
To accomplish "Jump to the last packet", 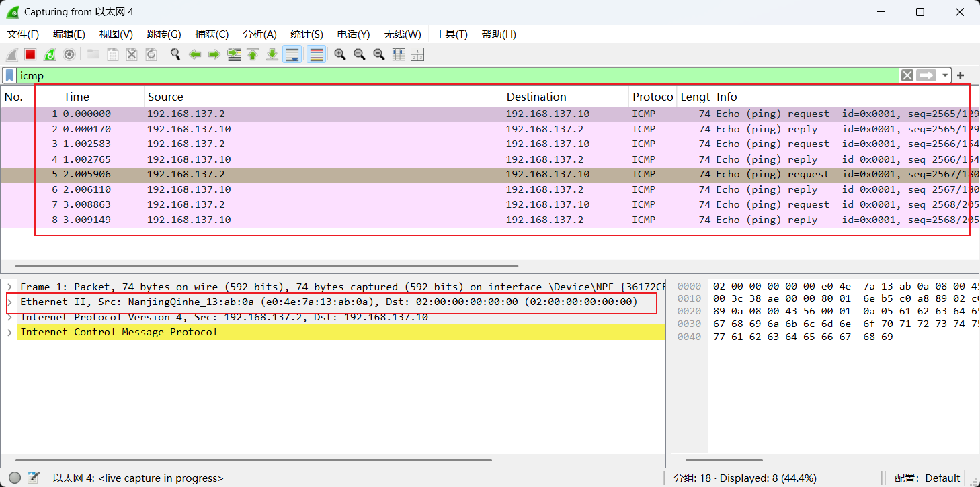I will click(272, 54).
